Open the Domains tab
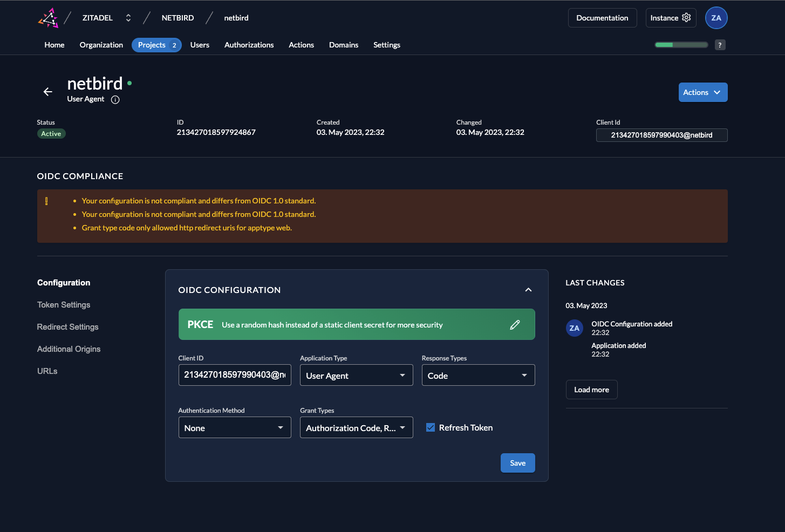 (x=344, y=45)
